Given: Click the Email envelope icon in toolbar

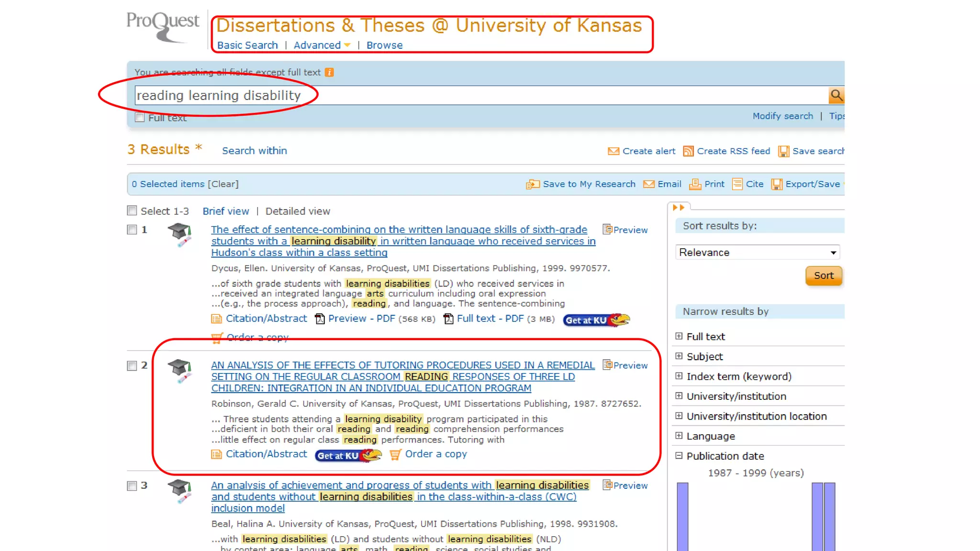Looking at the screenshot, I should pyautogui.click(x=649, y=184).
